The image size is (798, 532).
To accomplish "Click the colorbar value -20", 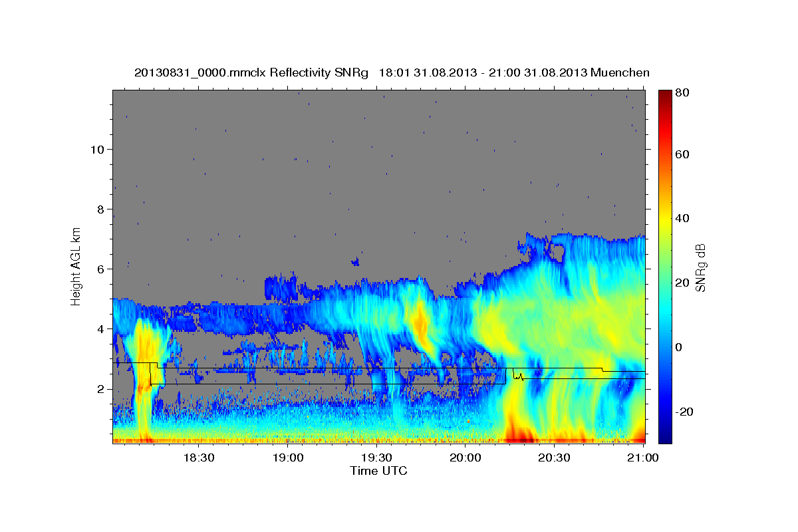I will click(684, 412).
